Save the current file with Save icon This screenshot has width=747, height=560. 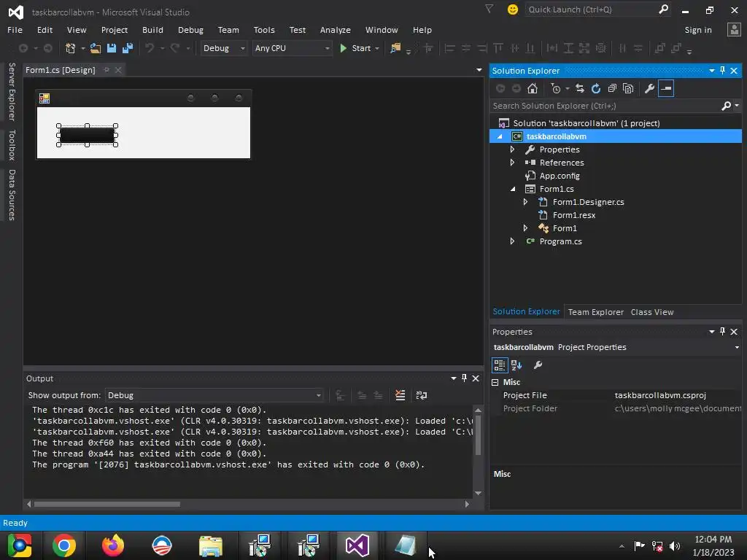[x=112, y=48]
